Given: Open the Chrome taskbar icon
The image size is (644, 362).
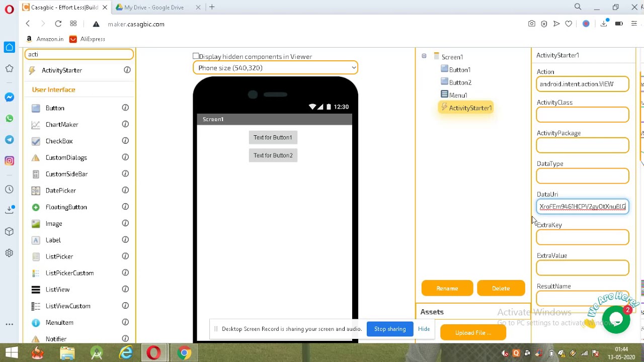Looking at the screenshot, I should 184,353.
